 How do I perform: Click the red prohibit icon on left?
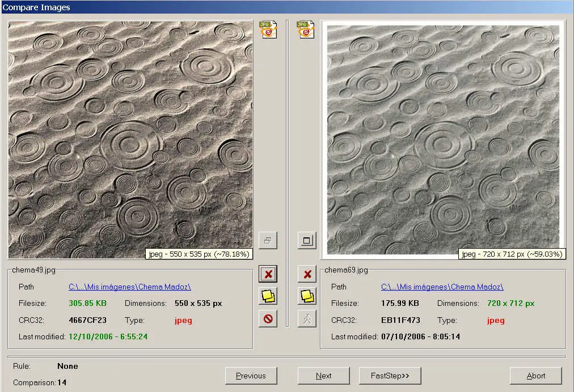pos(268,318)
